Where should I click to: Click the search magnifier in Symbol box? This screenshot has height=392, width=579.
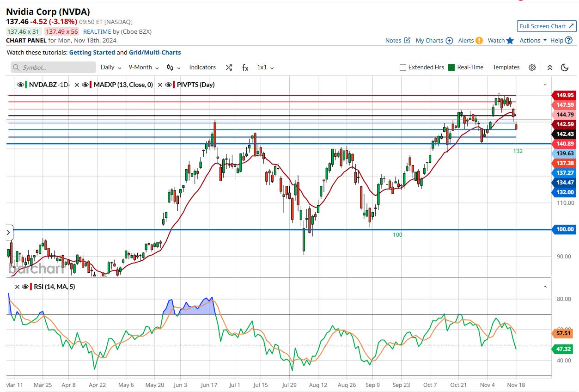tap(17, 67)
